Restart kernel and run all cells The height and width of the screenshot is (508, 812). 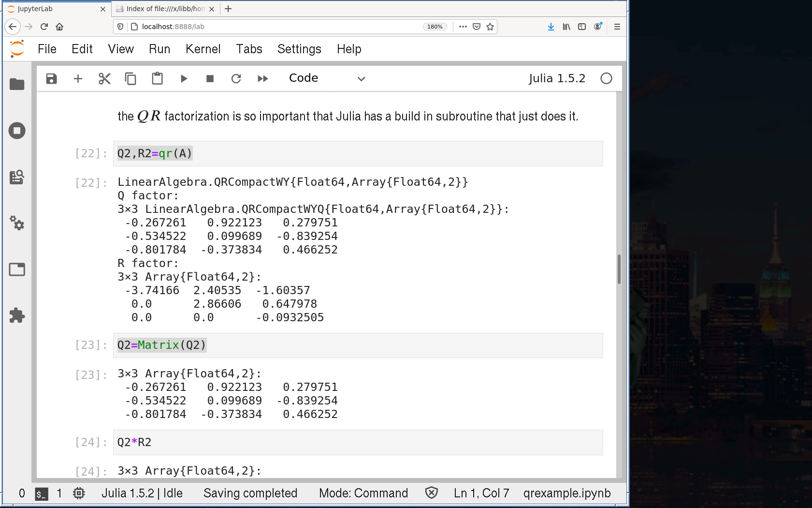[262, 78]
